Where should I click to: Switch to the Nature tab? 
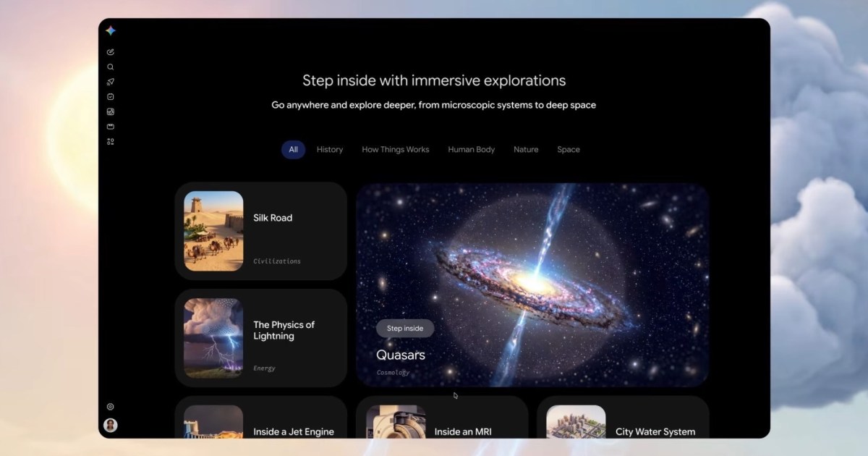526,150
